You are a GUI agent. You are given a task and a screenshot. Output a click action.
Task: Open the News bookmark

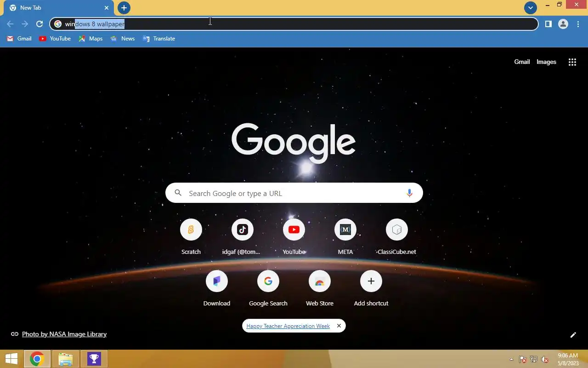tap(123, 39)
